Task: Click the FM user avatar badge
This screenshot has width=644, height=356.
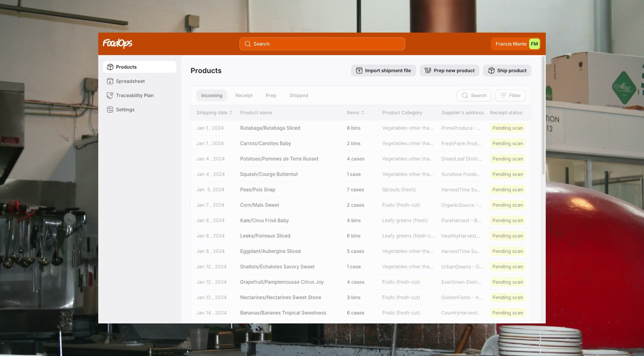Action: (534, 44)
